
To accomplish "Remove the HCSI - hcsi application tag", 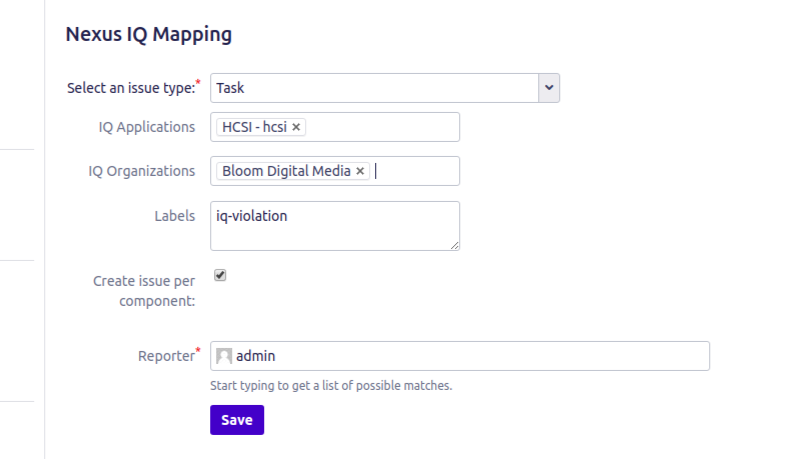I will 296,127.
